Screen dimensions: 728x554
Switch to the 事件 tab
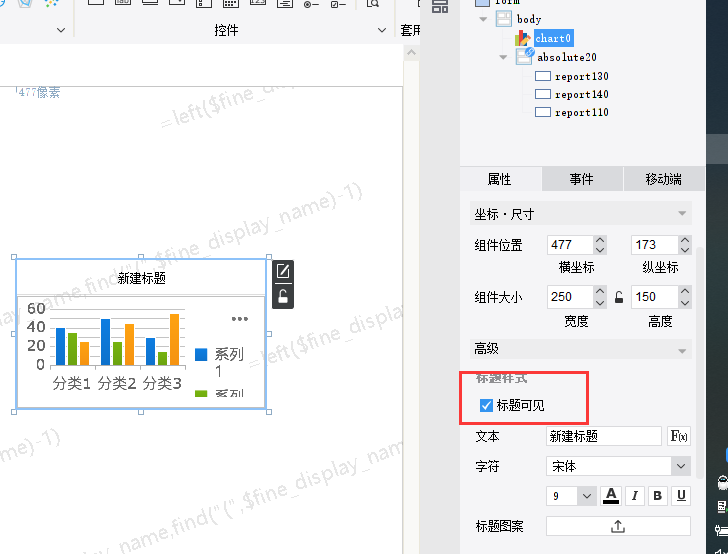(x=582, y=179)
